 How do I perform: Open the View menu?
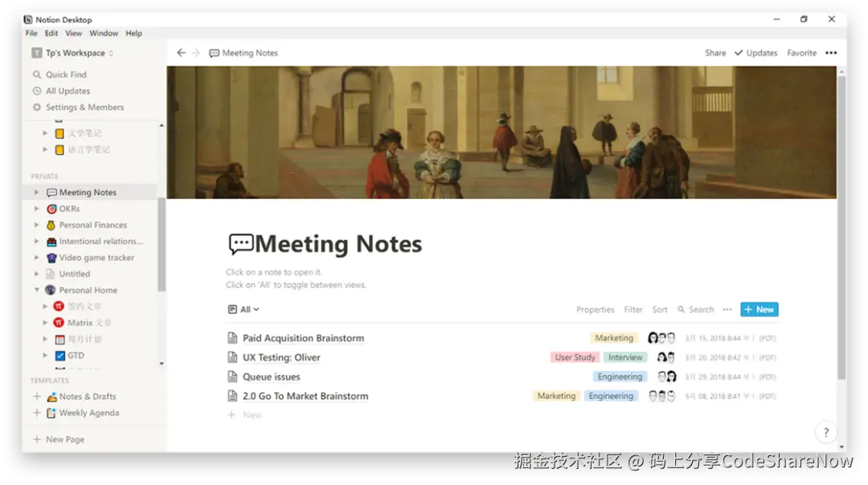(x=73, y=33)
